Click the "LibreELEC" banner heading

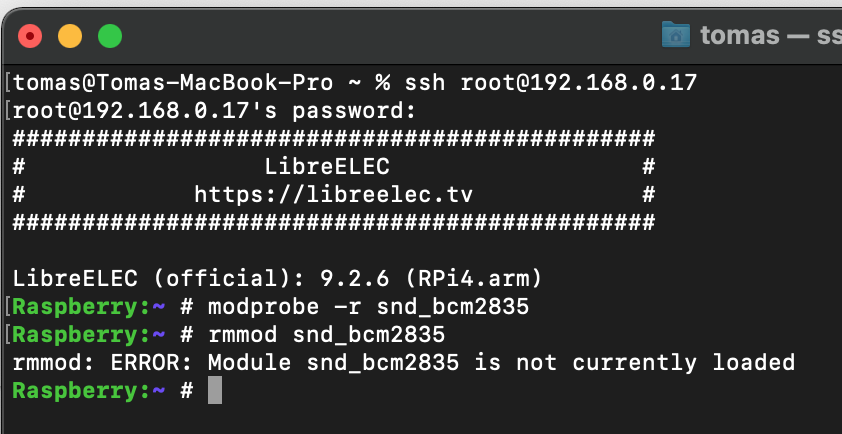point(327,165)
